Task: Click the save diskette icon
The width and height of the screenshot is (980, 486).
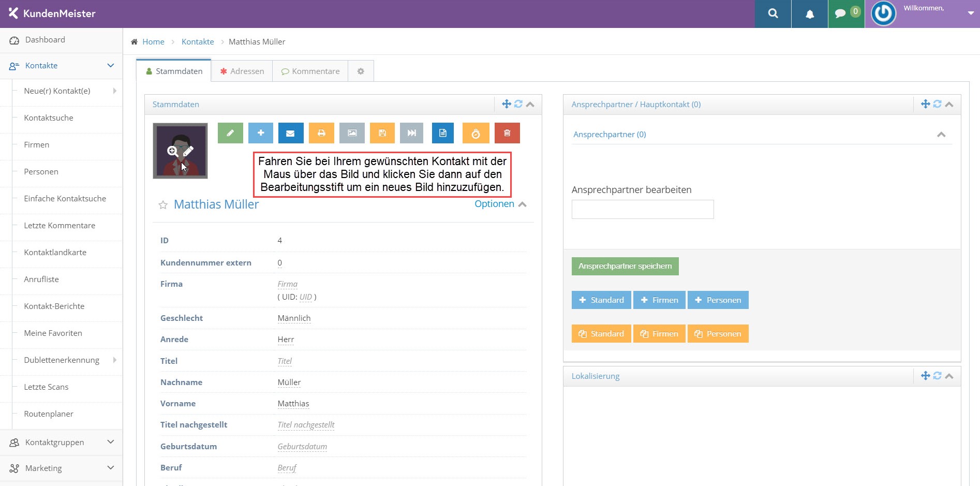Action: point(382,133)
